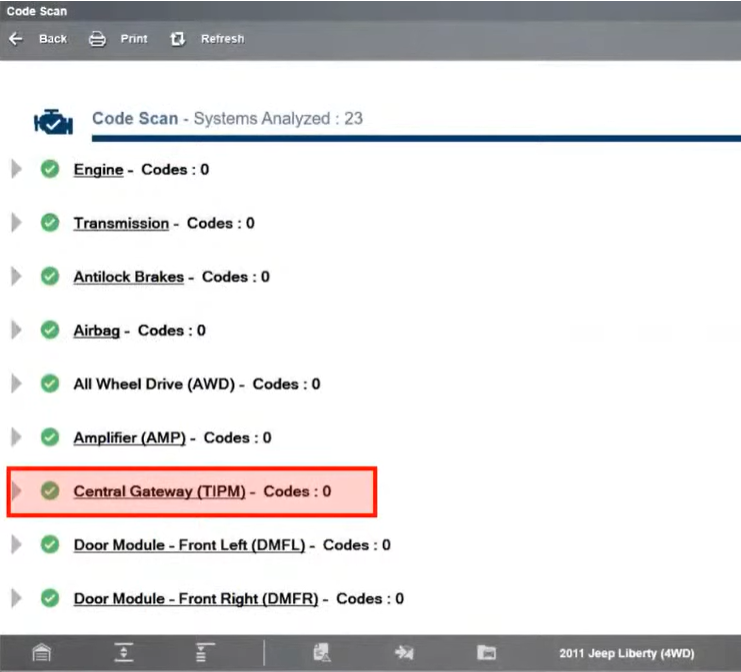This screenshot has width=741, height=672.
Task: Open the Antilock Brakes link
Action: 128,276
